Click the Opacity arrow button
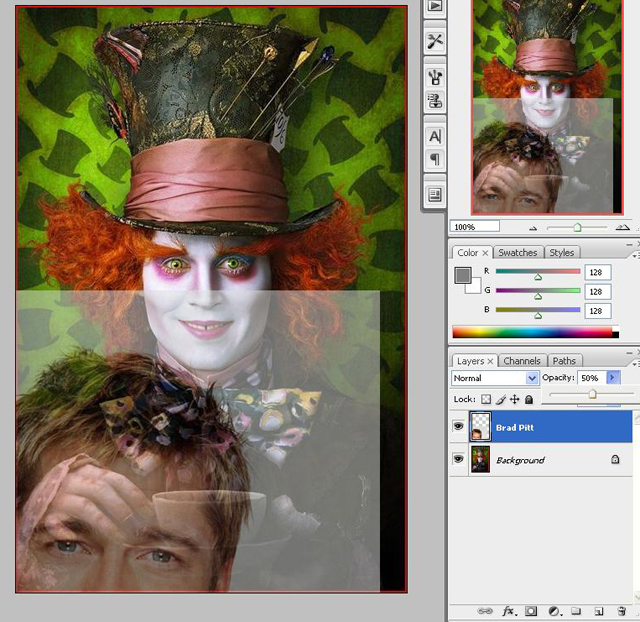Viewport: 640px width, 622px height. point(612,378)
